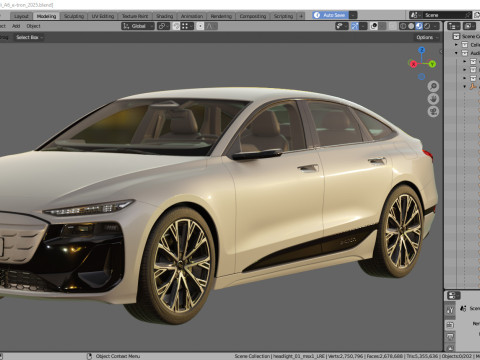Screen dimensions: 480x360
Task: Collapse the armature object in Outliner
Action: tap(465, 87)
